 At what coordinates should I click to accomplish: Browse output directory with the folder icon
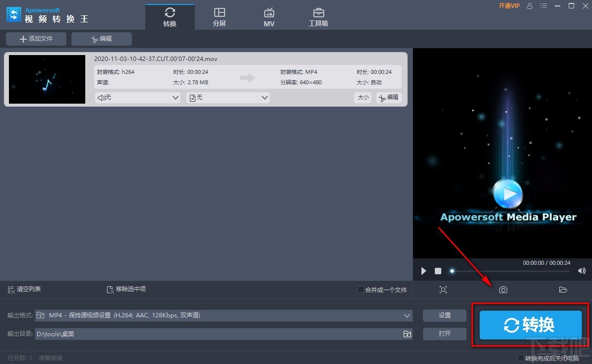[407, 334]
